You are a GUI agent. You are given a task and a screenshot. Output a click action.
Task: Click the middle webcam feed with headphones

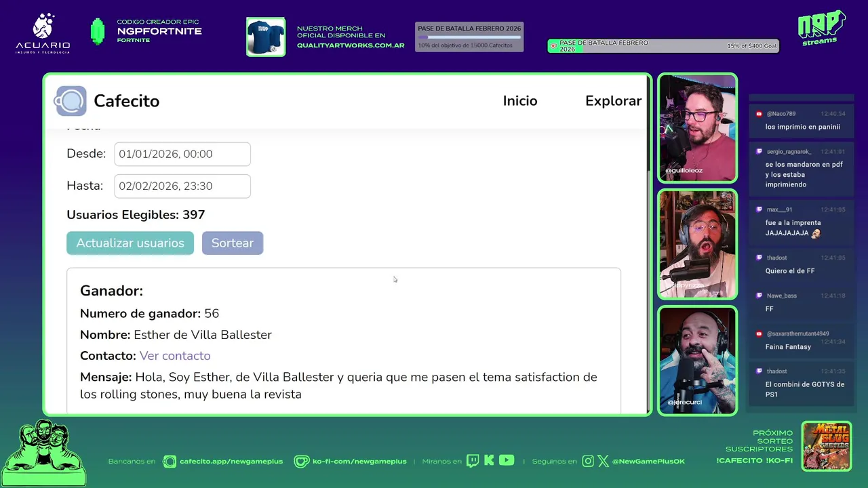click(x=697, y=244)
